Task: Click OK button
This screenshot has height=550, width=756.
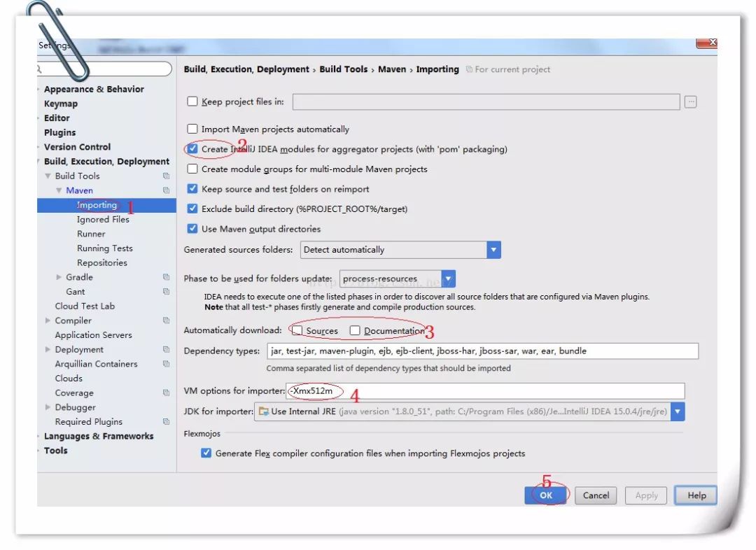Action: 546,495
